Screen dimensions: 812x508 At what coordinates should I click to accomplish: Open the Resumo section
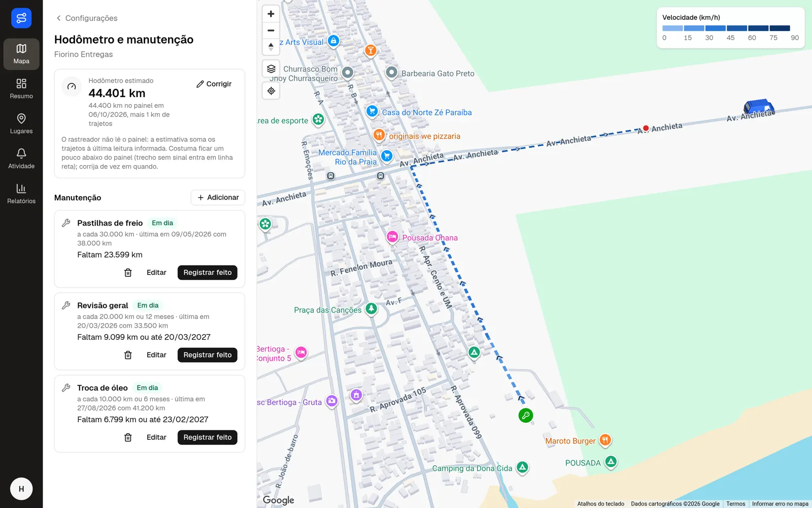pyautogui.click(x=21, y=89)
